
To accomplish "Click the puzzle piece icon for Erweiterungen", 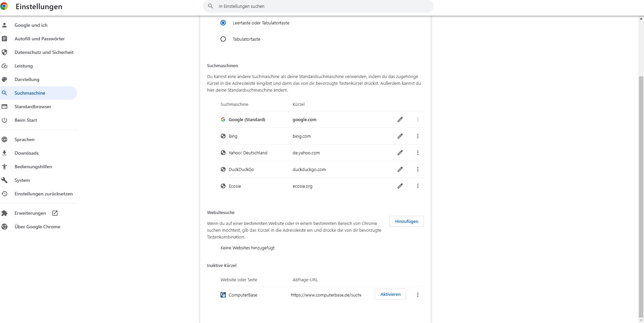I will click(x=4, y=213).
